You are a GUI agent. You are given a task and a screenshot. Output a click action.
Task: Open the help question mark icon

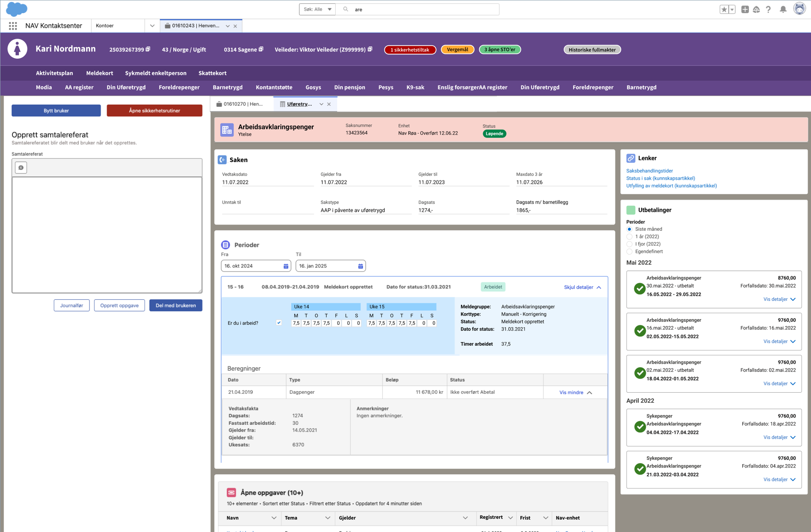pyautogui.click(x=768, y=10)
